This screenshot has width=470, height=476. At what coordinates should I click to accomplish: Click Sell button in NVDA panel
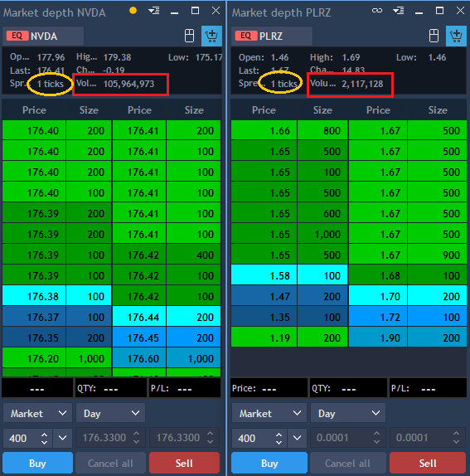[x=184, y=463]
